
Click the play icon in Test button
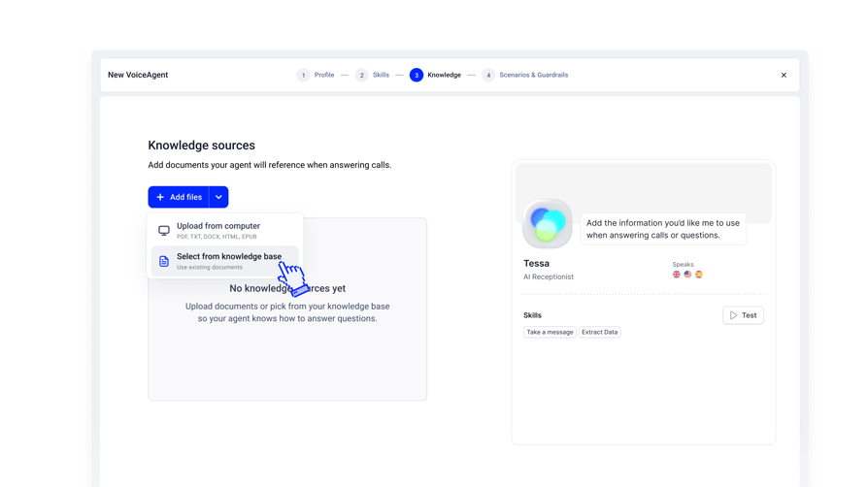pyautogui.click(x=733, y=315)
